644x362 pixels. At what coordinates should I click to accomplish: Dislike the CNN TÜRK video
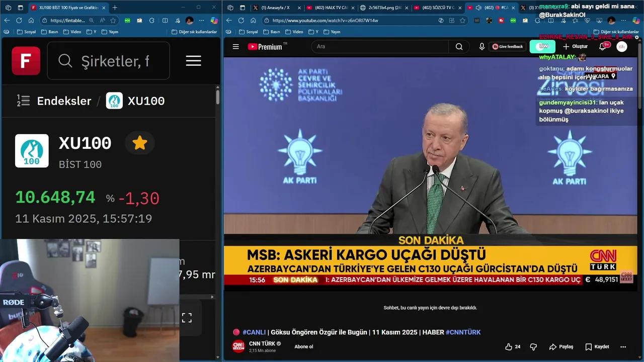[x=533, y=346]
